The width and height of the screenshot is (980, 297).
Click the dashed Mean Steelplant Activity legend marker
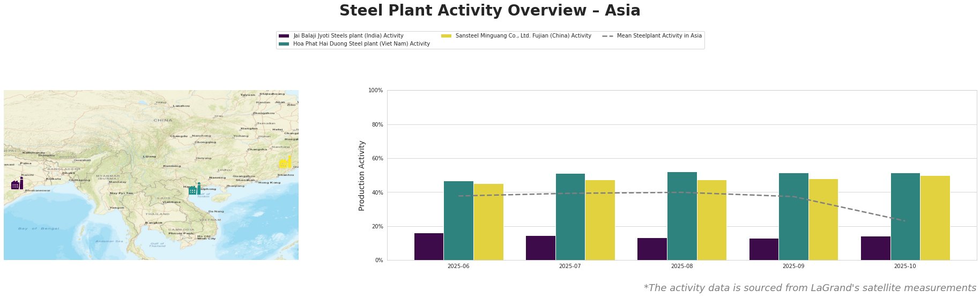tap(607, 36)
